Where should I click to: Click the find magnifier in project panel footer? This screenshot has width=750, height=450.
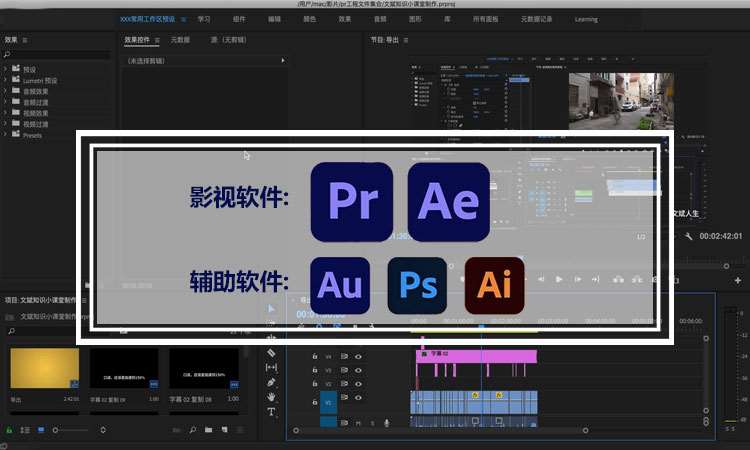click(x=191, y=430)
